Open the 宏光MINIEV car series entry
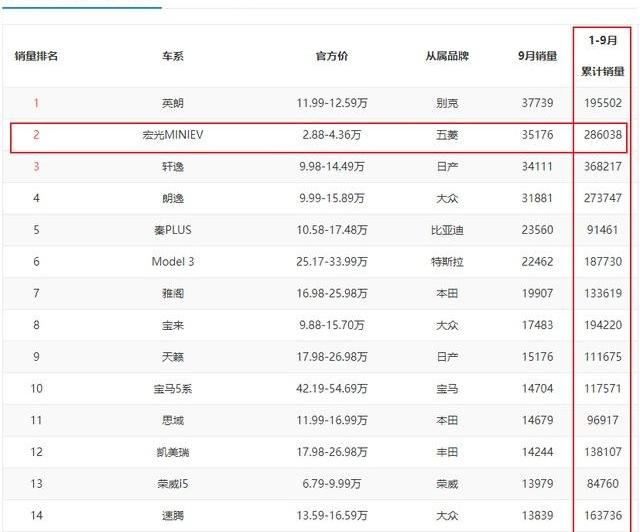This screenshot has height=532, width=640. [x=173, y=135]
